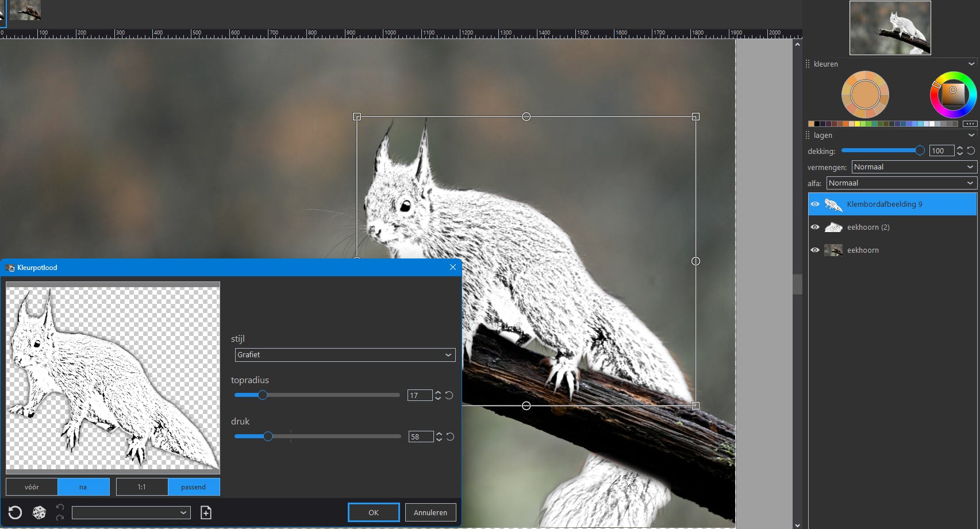
Task: Toggle visibility of eekhoorn (2) layer
Action: click(x=815, y=227)
